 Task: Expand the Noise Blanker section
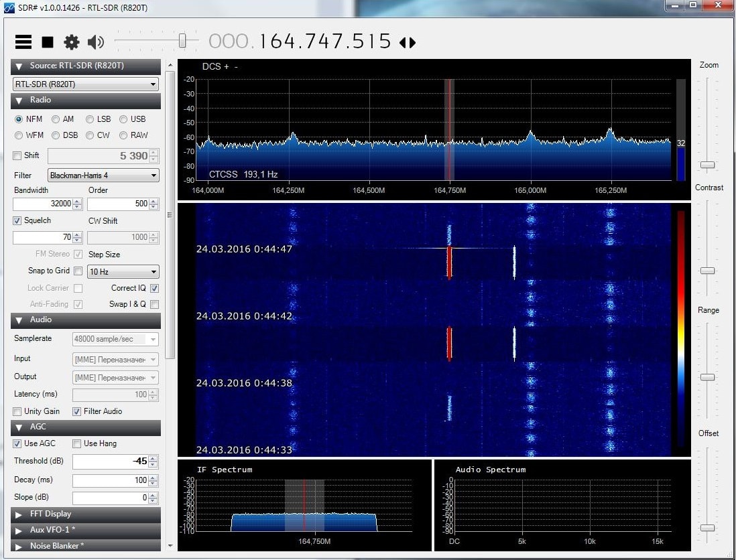point(85,545)
